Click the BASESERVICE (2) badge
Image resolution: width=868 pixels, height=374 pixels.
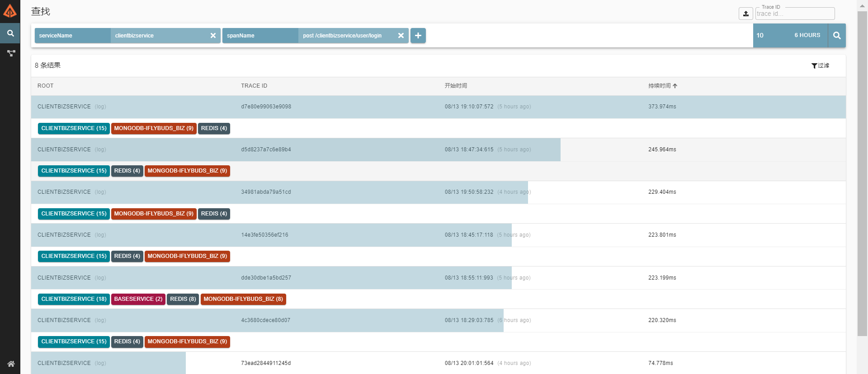point(138,299)
